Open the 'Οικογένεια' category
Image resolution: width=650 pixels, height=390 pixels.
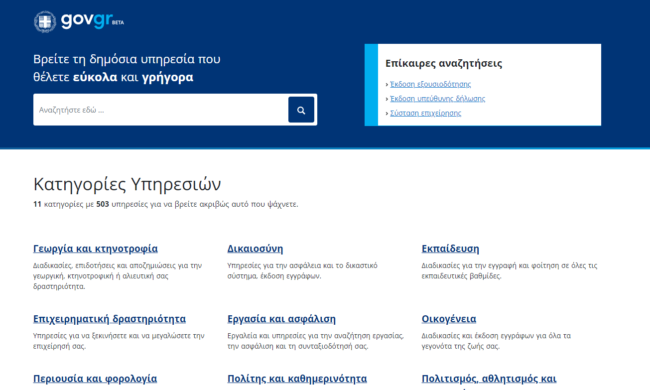click(x=449, y=319)
